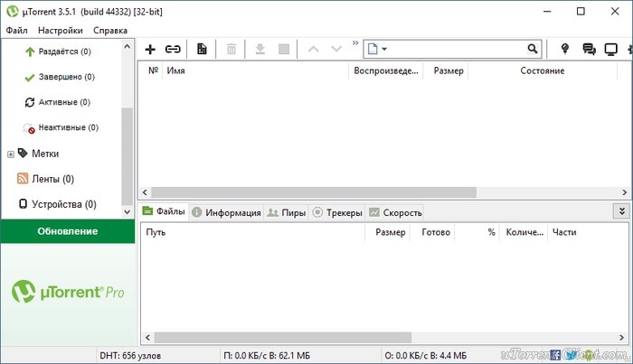Click the Stop Torrent square icon
633x364 pixels.
point(283,49)
